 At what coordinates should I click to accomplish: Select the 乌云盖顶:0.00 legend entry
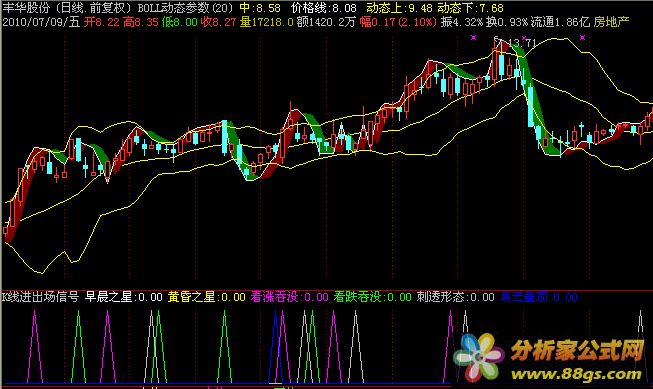point(539,297)
